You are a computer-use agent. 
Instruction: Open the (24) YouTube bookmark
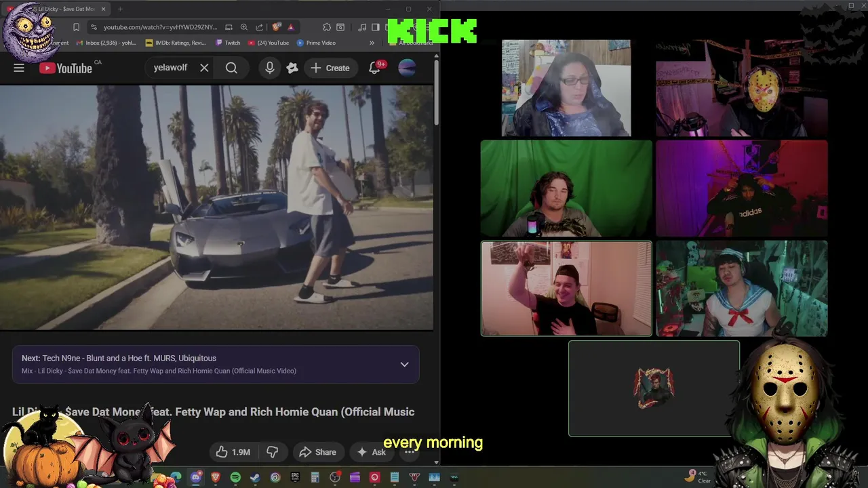click(269, 43)
